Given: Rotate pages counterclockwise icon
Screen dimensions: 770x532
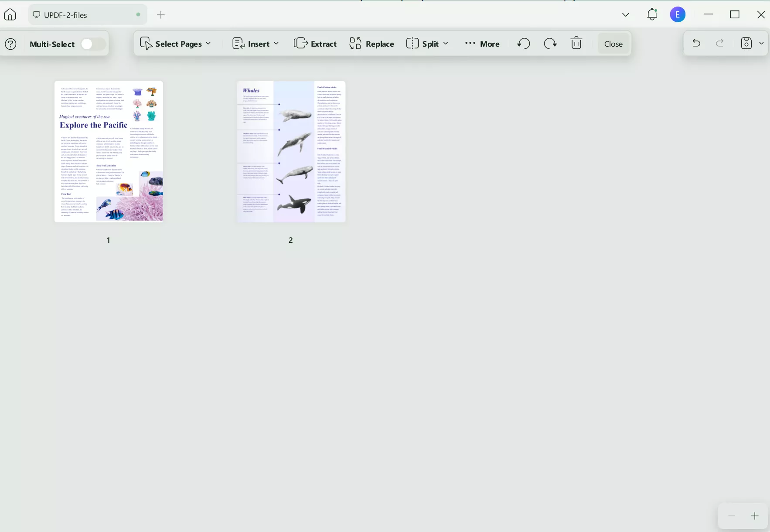Looking at the screenshot, I should click(x=524, y=44).
